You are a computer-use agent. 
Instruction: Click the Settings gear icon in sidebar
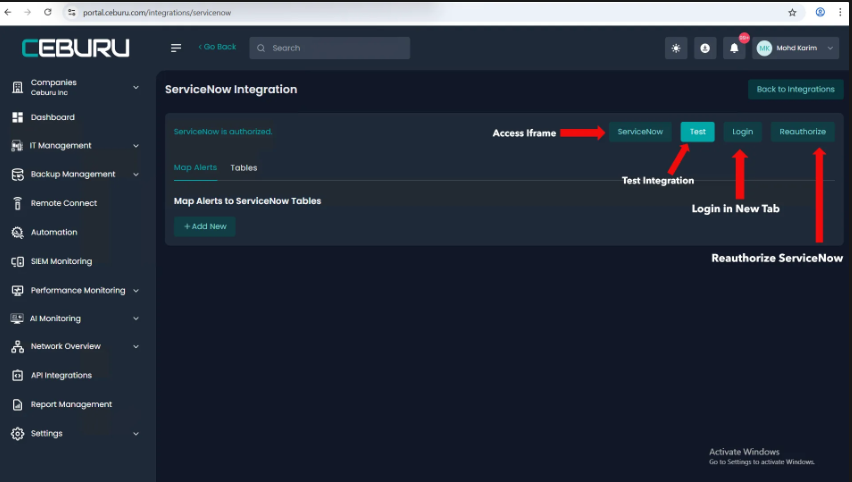pos(17,434)
